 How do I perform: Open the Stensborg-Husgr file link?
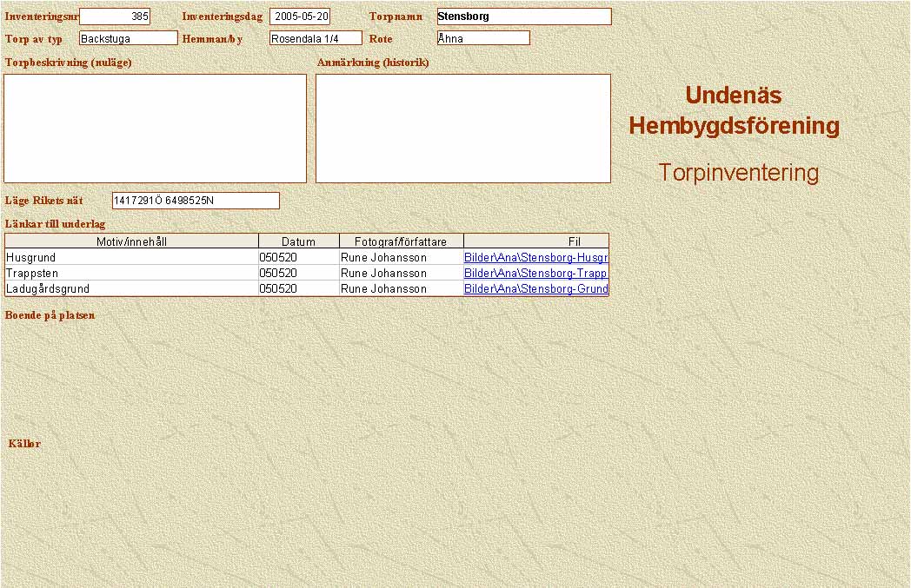click(x=535, y=258)
